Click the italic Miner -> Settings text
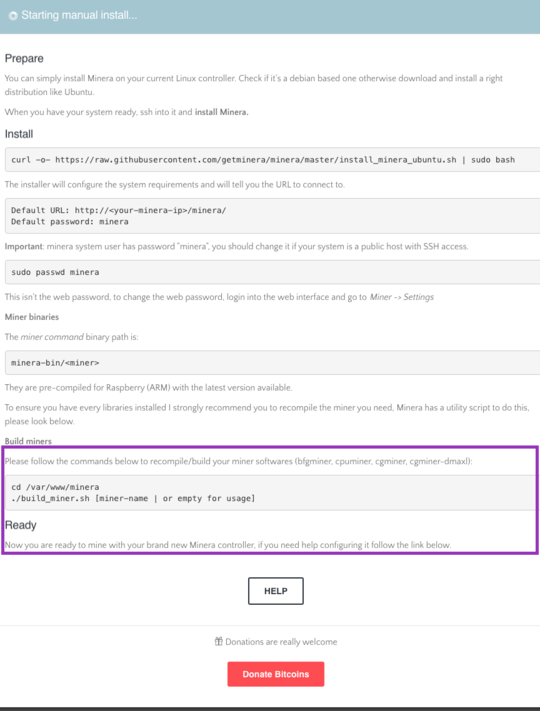The height and width of the screenshot is (711, 540). coord(402,297)
